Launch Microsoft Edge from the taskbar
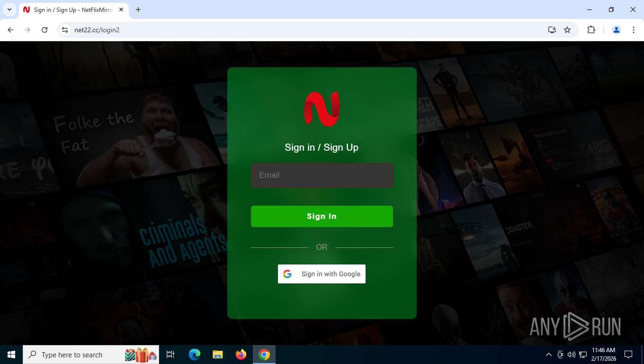644x364 pixels. pos(194,355)
